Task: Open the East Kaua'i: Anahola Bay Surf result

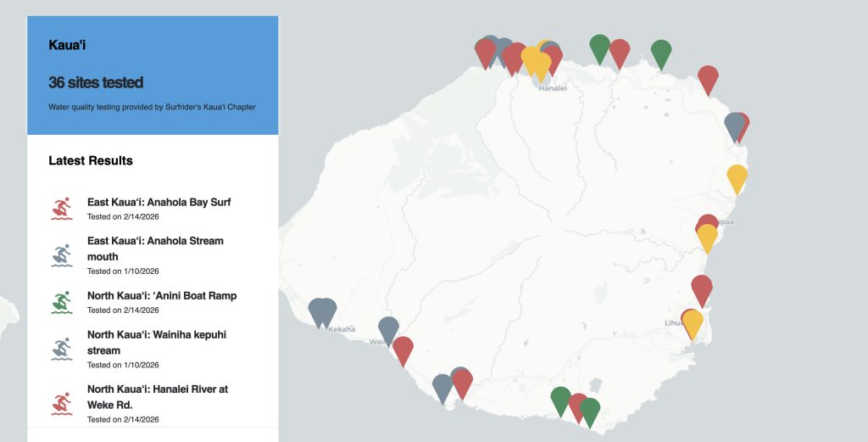Action: [x=159, y=203]
